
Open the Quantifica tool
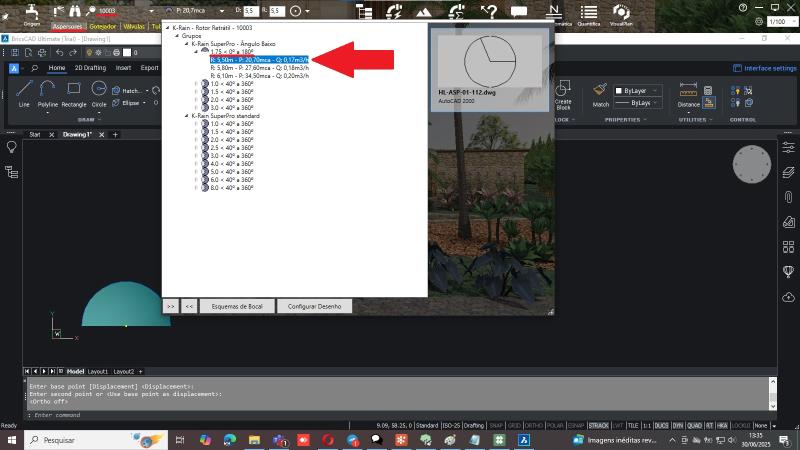(x=728, y=13)
